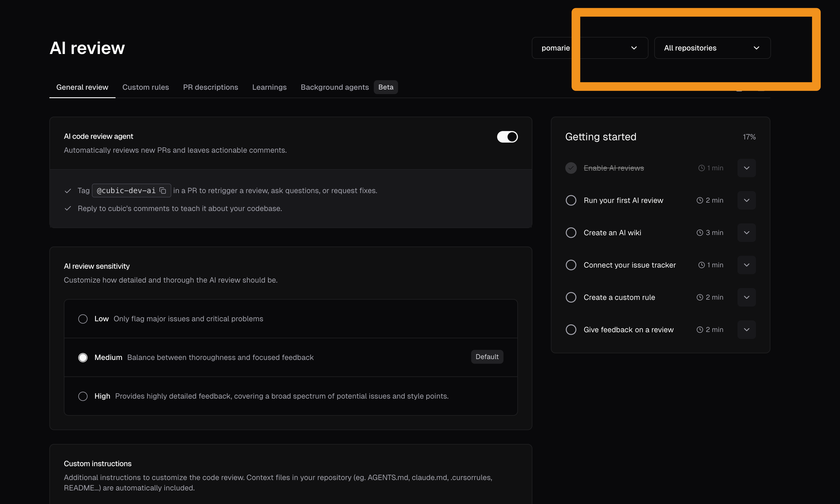Image resolution: width=840 pixels, height=504 pixels.
Task: Switch to the Custom rules tab
Action: tap(145, 87)
